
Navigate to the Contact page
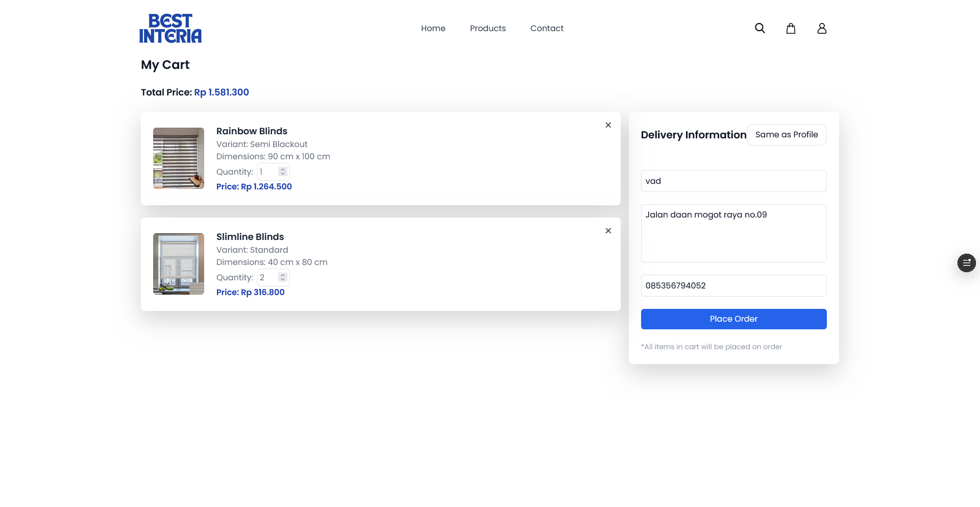coord(547,29)
